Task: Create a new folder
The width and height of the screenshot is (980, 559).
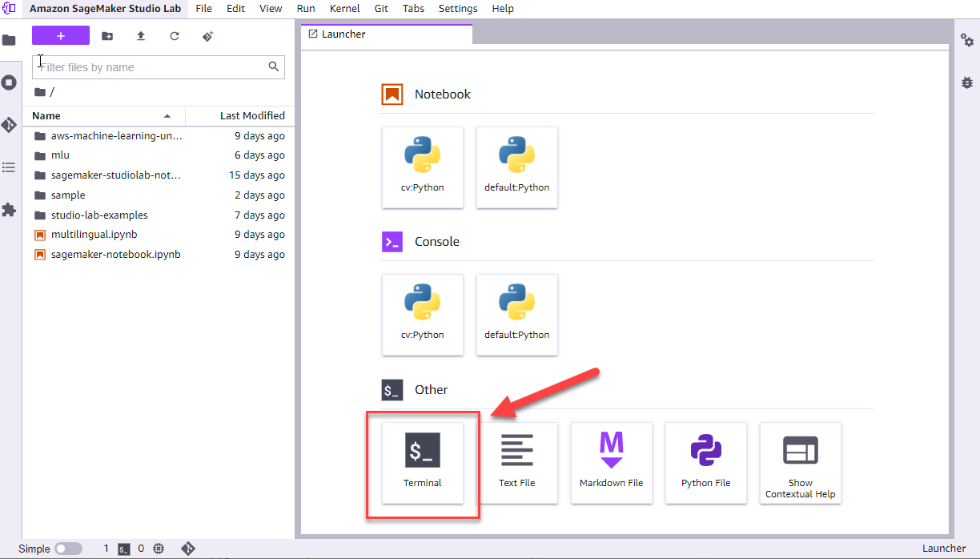Action: pos(107,36)
